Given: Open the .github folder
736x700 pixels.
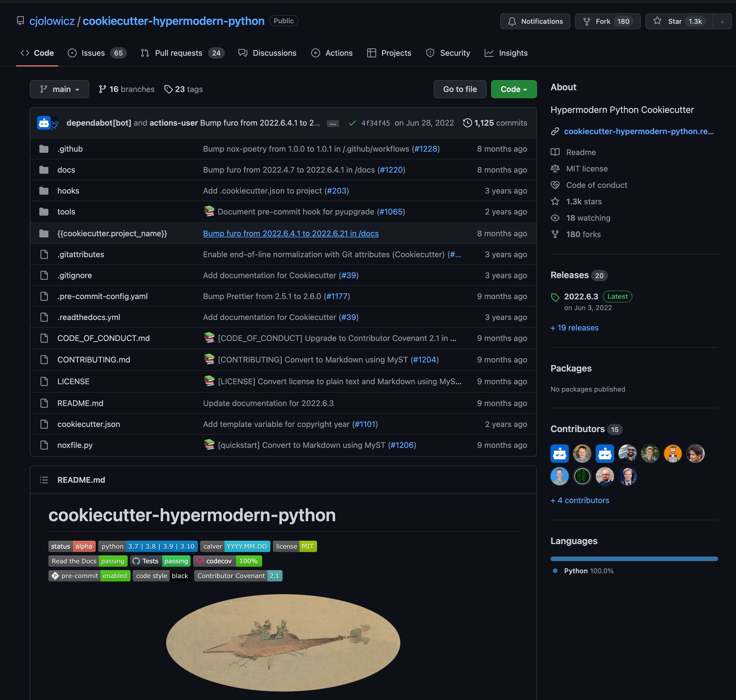Looking at the screenshot, I should click(x=70, y=149).
